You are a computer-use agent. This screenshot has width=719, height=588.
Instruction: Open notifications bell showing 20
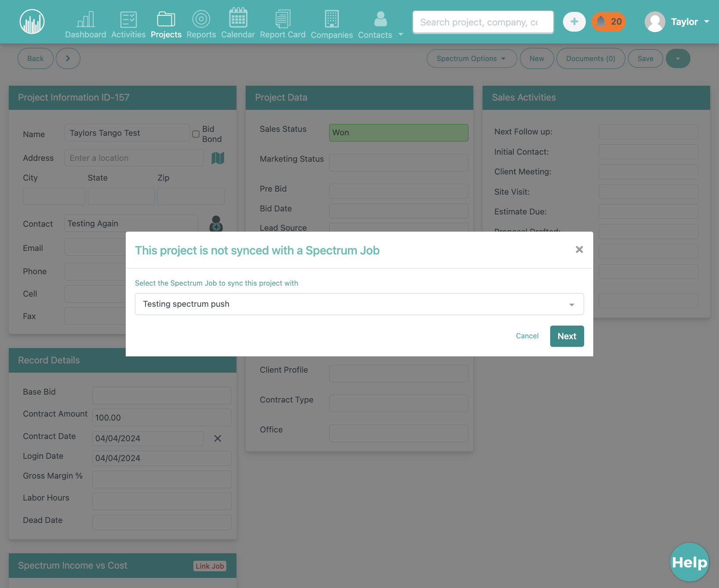click(609, 22)
